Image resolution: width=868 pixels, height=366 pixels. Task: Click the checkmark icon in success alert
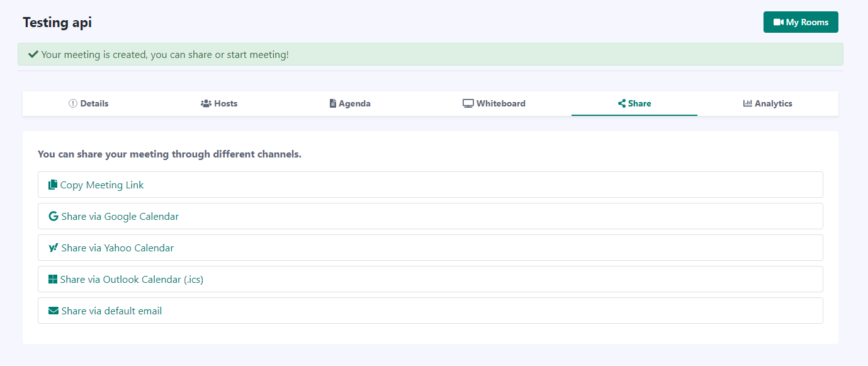pos(33,55)
